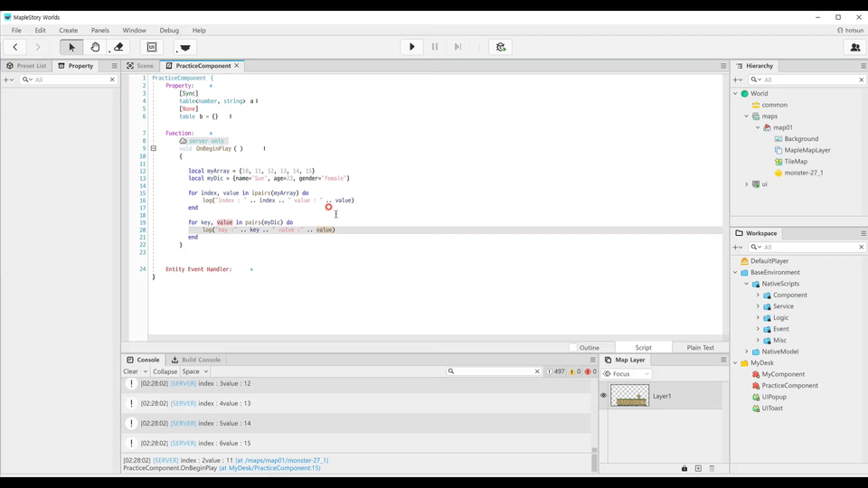Open the Help menu
The height and width of the screenshot is (488, 868).
[199, 31]
